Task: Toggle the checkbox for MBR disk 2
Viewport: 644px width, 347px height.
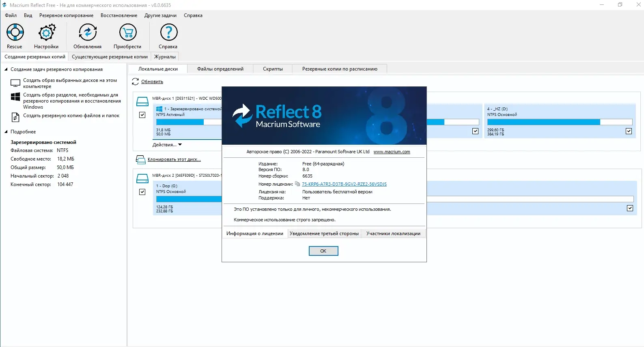Action: (142, 192)
